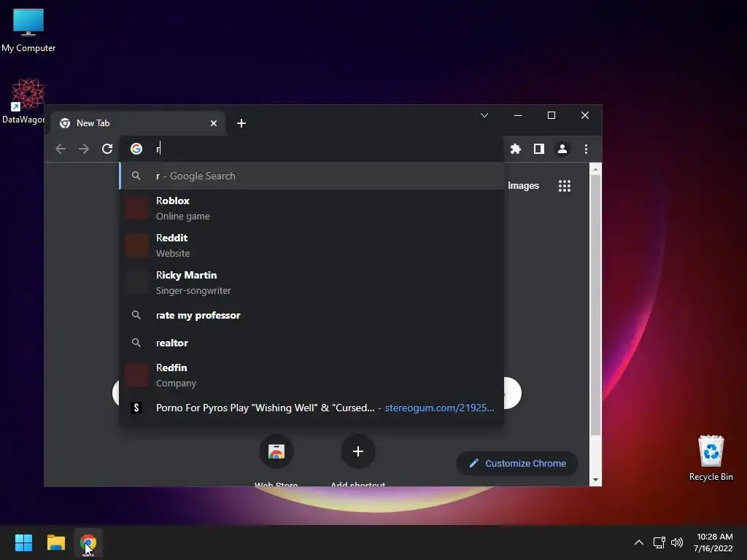The image size is (747, 560).
Task: Open Chrome side panel icon
Action: (539, 149)
